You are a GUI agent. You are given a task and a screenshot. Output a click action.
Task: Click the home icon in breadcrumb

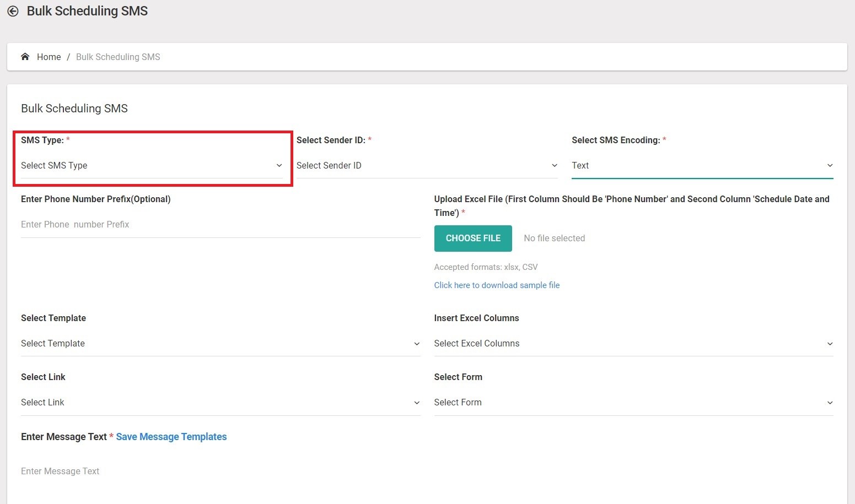pyautogui.click(x=25, y=57)
